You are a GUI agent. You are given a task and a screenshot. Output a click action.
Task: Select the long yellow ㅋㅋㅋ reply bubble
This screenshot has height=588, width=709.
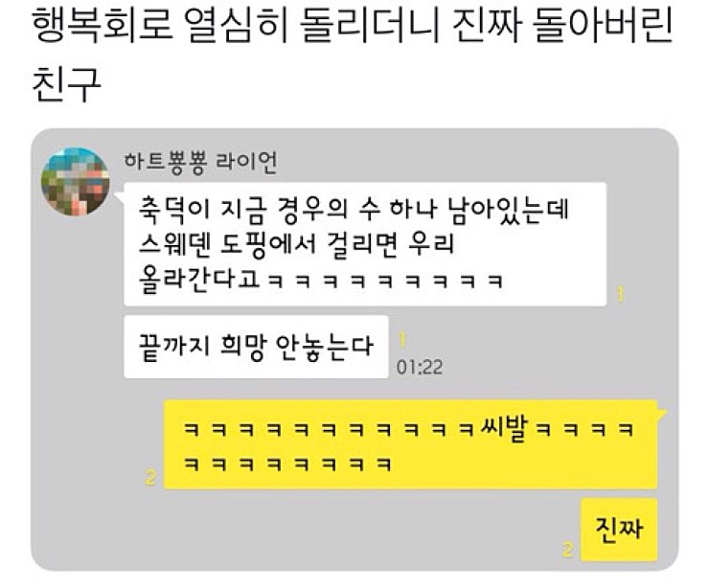pyautogui.click(x=410, y=444)
